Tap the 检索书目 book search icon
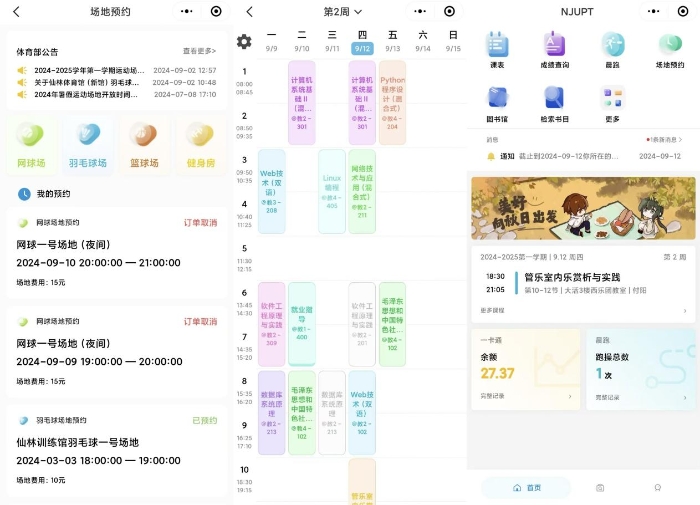Screen dimensions: 700x505 (555, 102)
